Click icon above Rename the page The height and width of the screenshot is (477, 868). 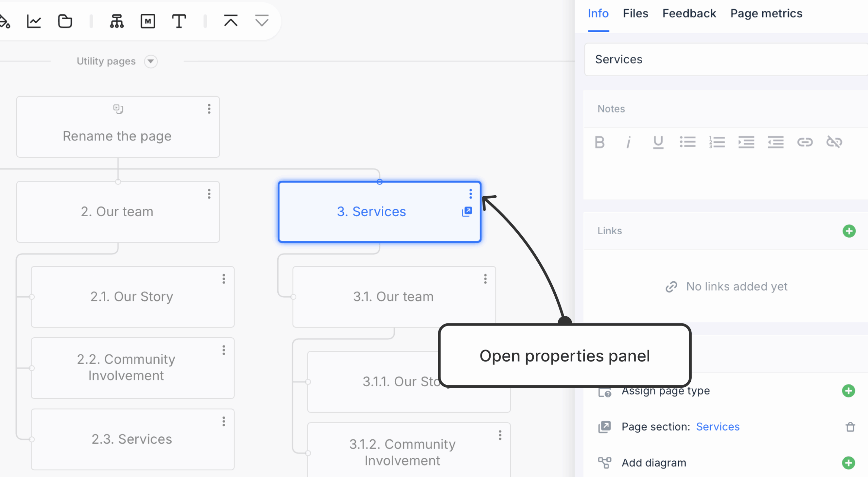point(118,109)
